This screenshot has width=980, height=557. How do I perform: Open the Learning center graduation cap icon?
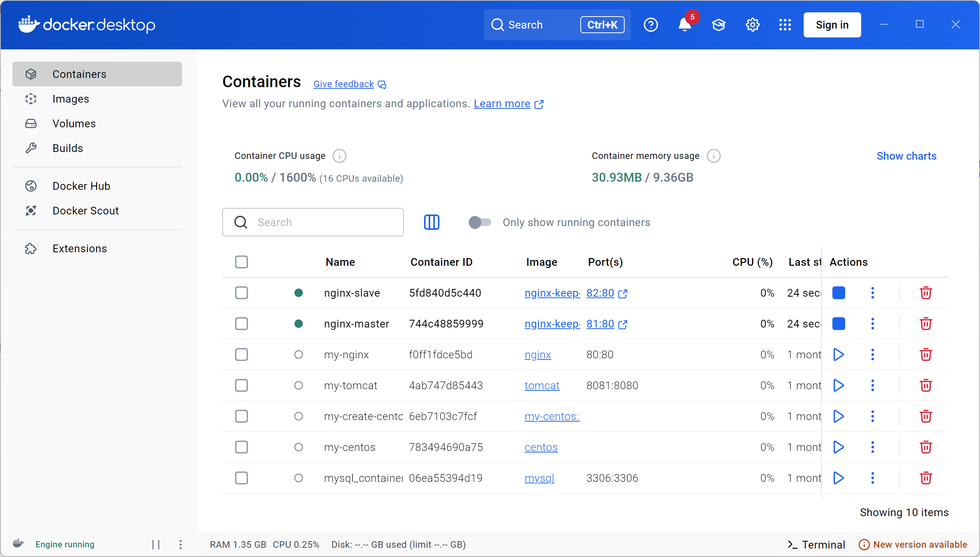coord(718,25)
